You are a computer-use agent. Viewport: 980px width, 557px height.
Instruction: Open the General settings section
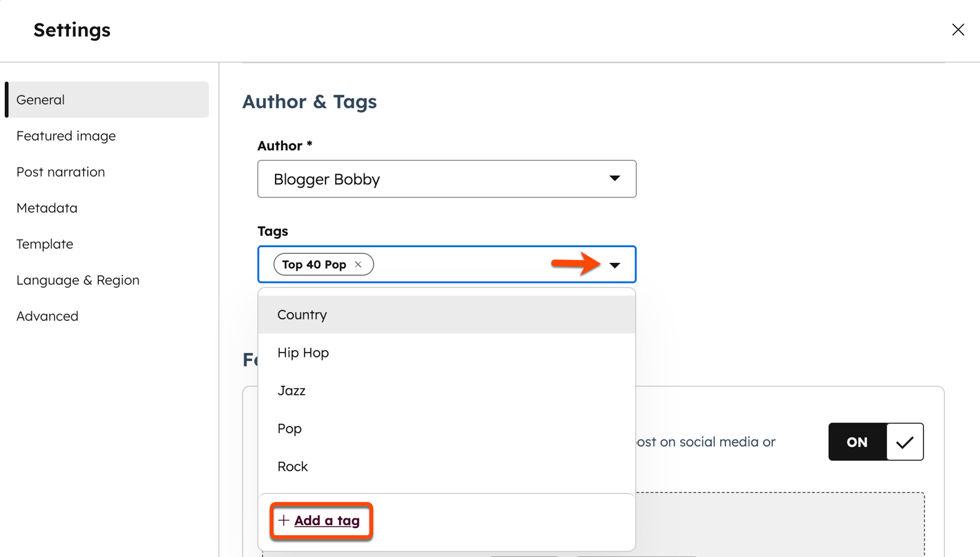coord(41,100)
